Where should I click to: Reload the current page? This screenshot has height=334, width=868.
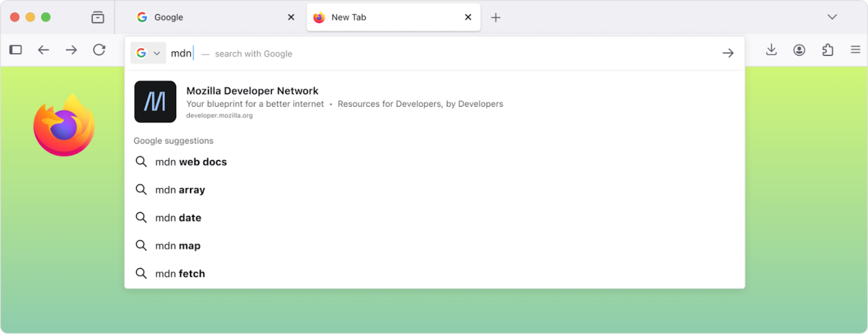pyautogui.click(x=99, y=50)
